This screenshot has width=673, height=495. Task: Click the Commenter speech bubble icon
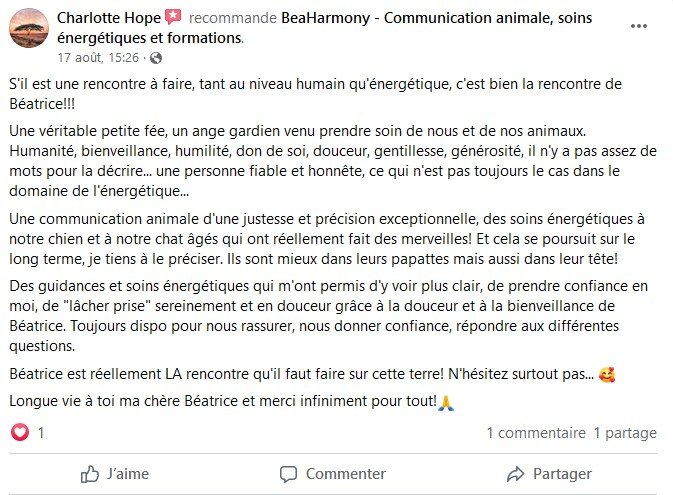pos(288,474)
